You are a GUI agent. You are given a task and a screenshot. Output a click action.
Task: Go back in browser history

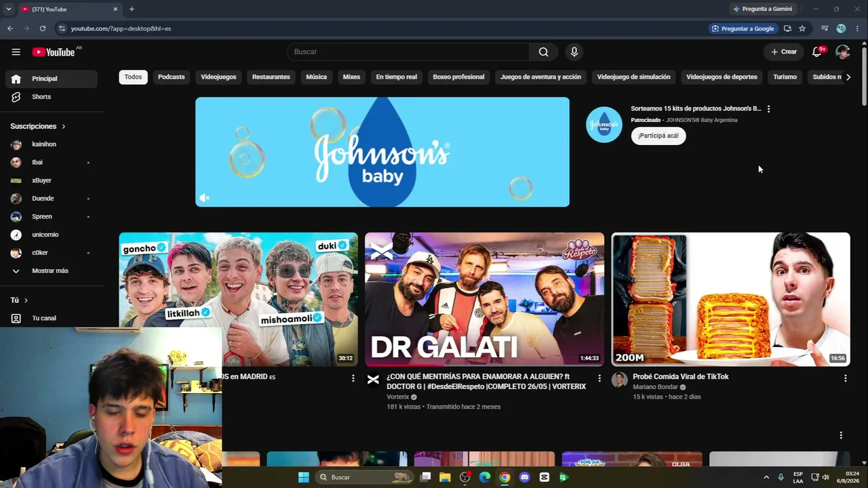click(x=10, y=28)
